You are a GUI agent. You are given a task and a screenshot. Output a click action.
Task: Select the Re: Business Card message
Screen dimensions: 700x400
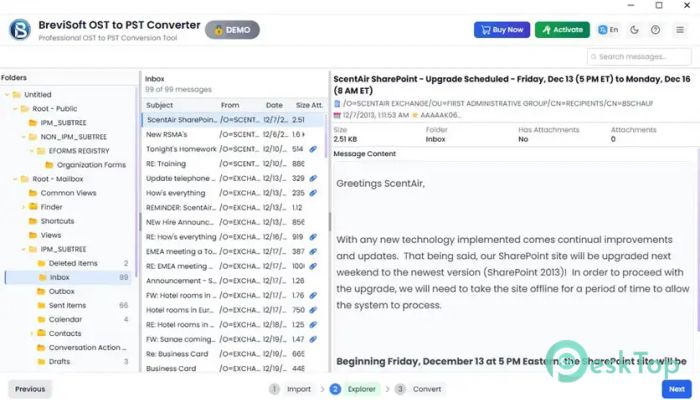coord(233,354)
